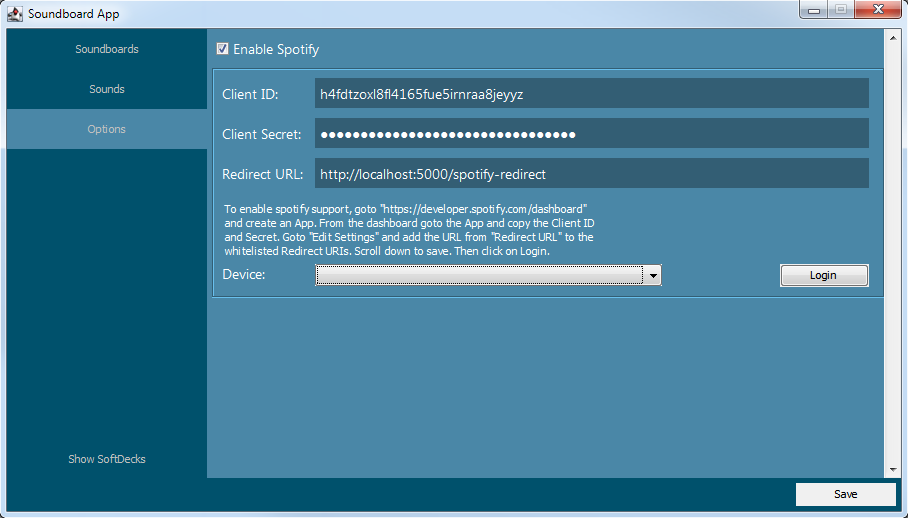Screen dimensions: 908x518
Task: Click the "Redirect URL:" label
Action: (x=263, y=174)
